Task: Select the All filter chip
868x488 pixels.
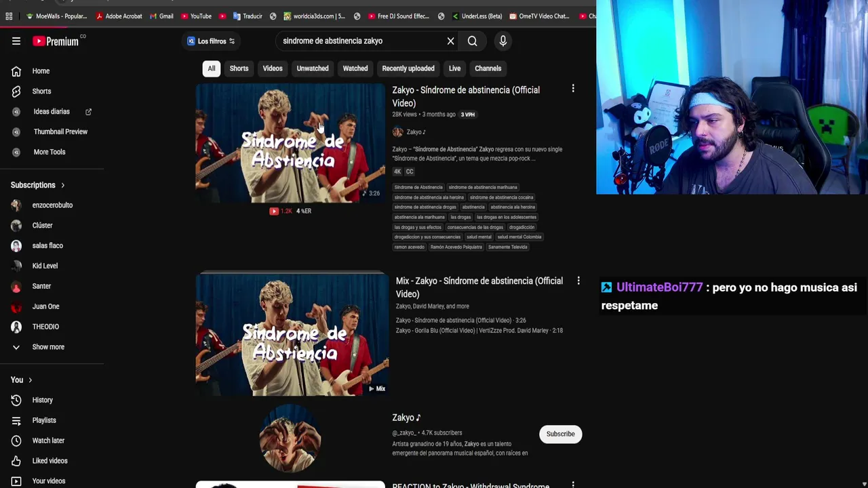Action: pos(212,68)
